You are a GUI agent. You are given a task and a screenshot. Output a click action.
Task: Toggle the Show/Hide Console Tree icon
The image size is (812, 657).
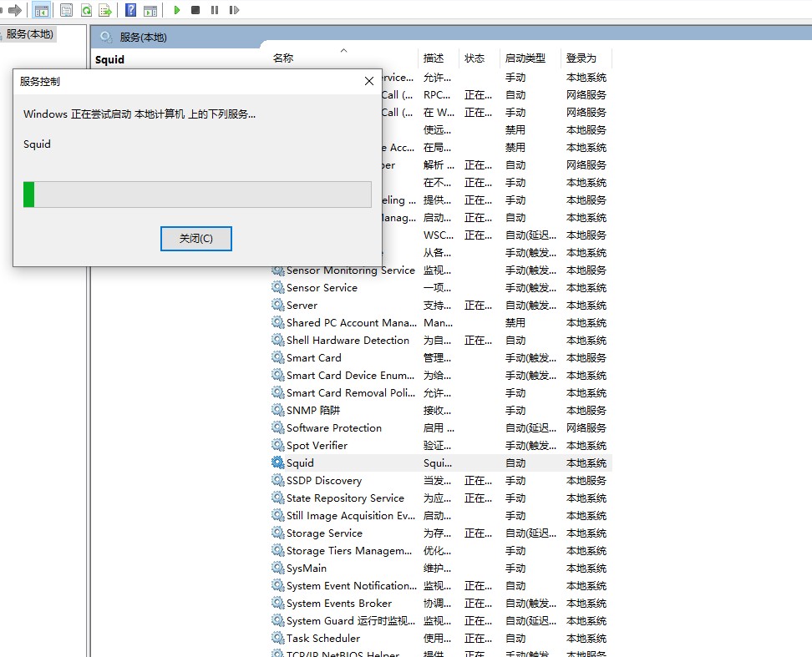tap(41, 10)
